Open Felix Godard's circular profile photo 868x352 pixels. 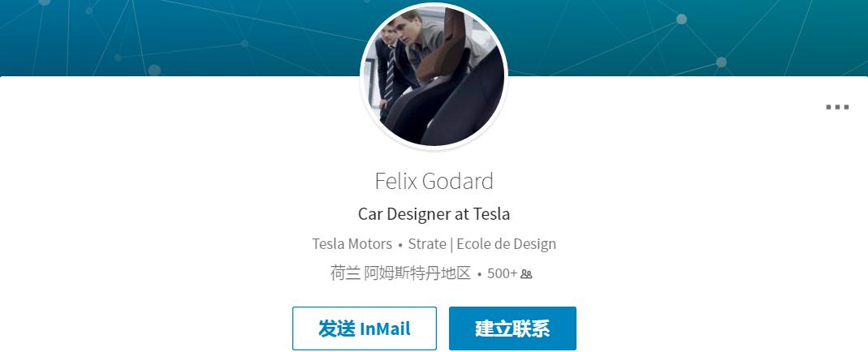tap(434, 75)
